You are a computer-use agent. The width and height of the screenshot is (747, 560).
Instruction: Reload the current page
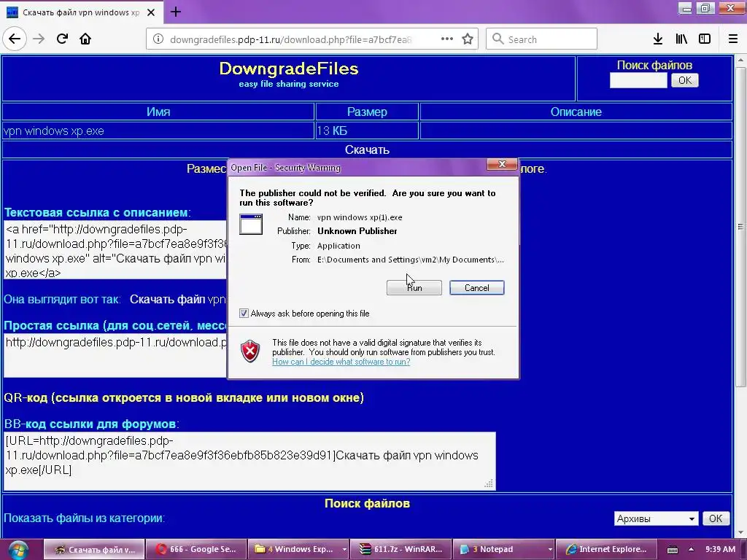62,39
